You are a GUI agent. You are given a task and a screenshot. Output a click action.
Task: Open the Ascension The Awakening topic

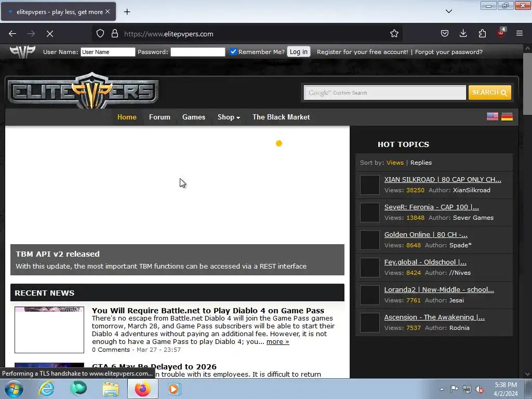tap(434, 317)
